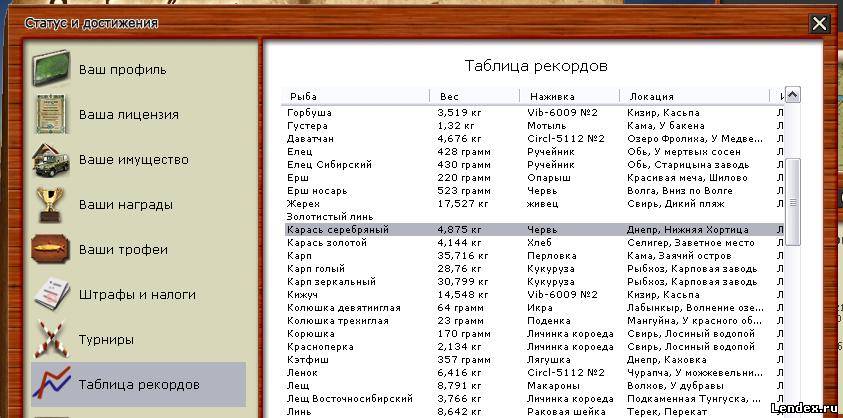Viewport: 843px width, 418px height.
Task: Open Штрафы и налоги section
Action: point(137,295)
